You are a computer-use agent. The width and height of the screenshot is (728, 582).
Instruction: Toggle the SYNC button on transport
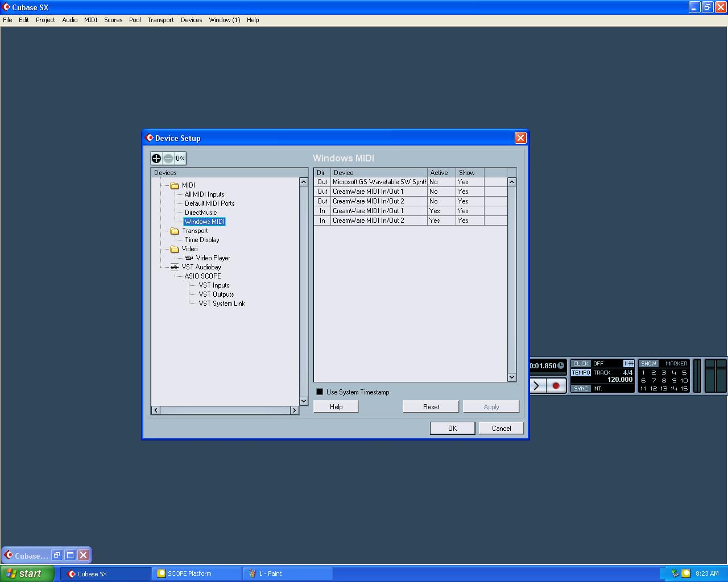581,389
